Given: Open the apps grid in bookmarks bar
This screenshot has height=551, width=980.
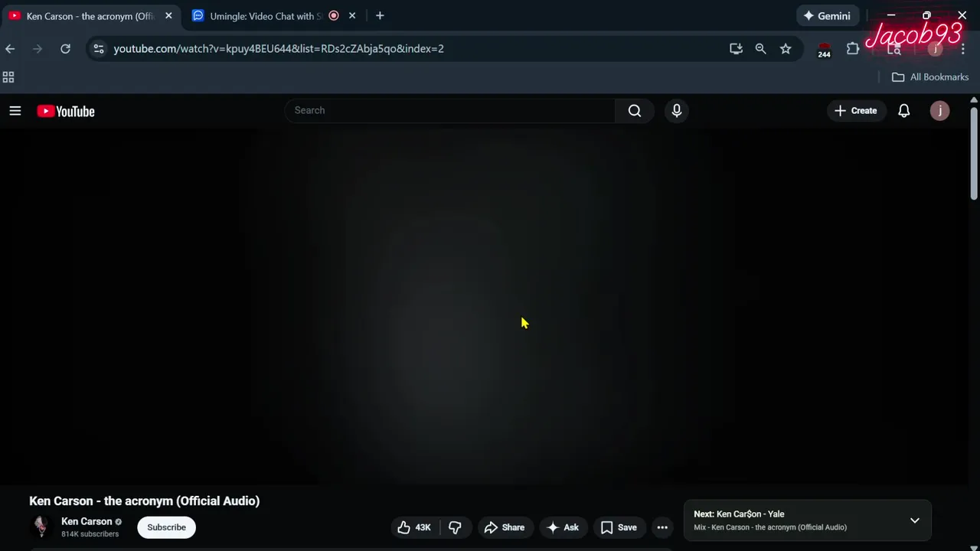Looking at the screenshot, I should (8, 77).
